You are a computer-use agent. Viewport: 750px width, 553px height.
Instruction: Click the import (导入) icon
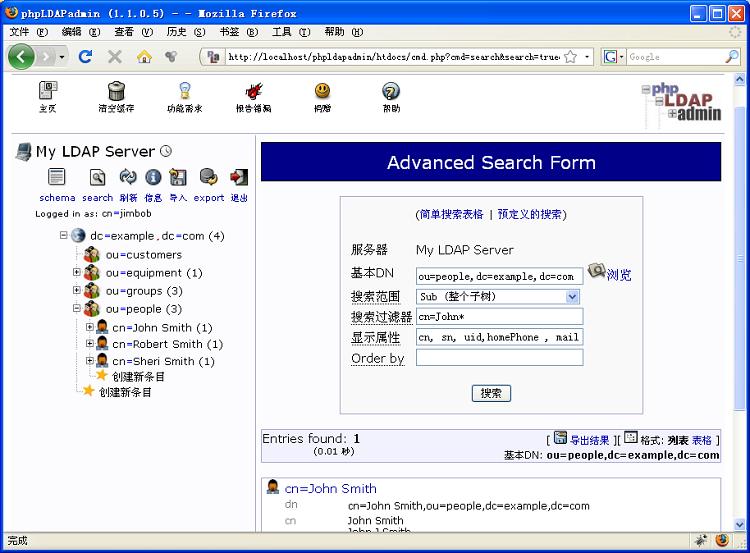178,178
